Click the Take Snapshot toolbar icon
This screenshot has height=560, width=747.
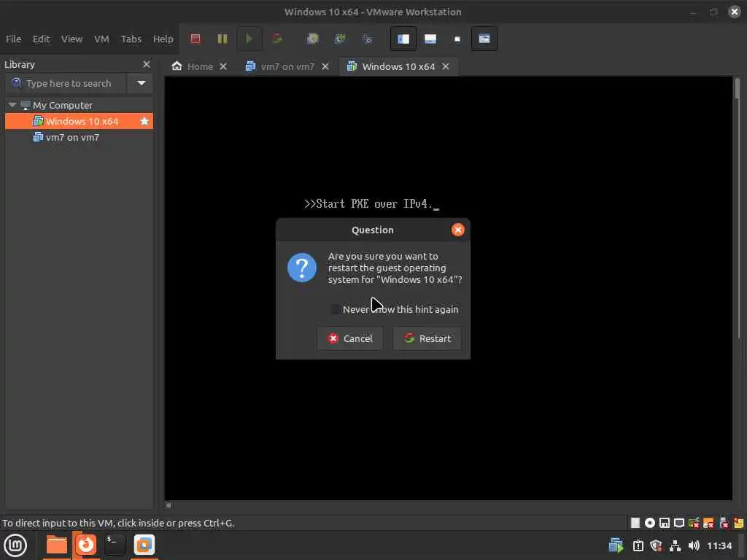coord(312,39)
